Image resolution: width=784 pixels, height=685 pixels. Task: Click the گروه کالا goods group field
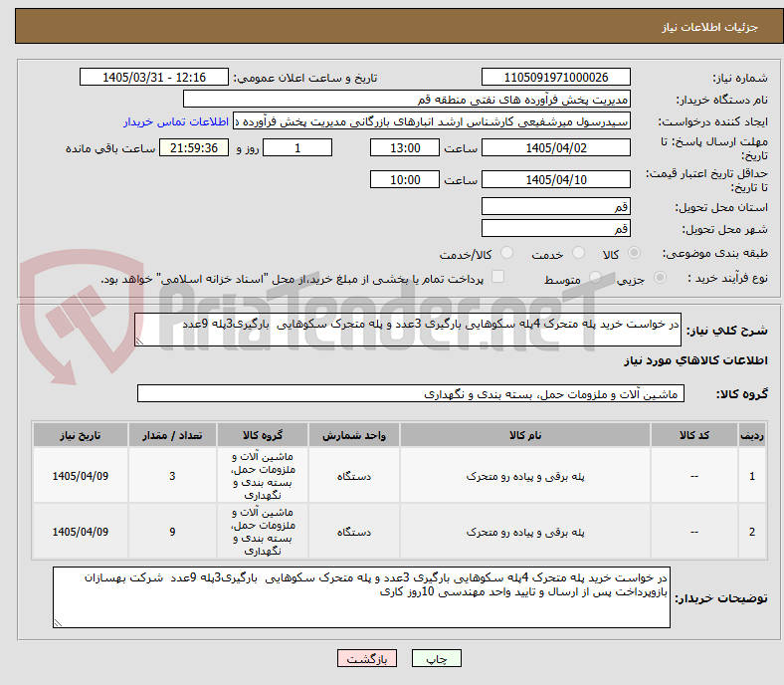click(411, 393)
